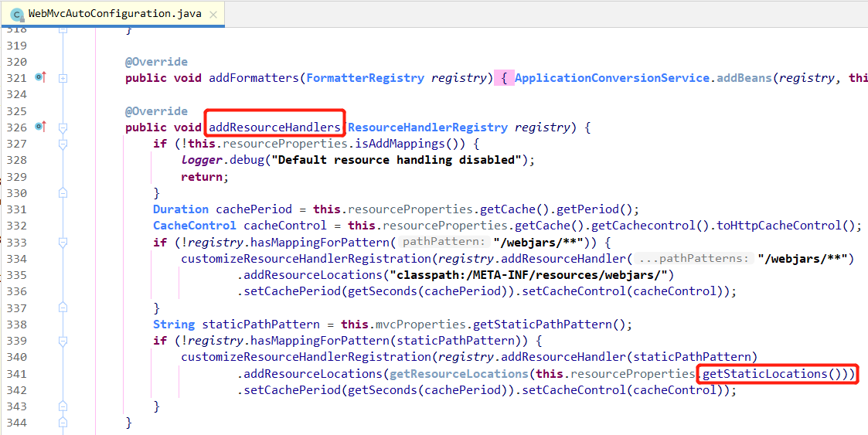
Task: Click the addBeans method call
Action: pos(744,79)
